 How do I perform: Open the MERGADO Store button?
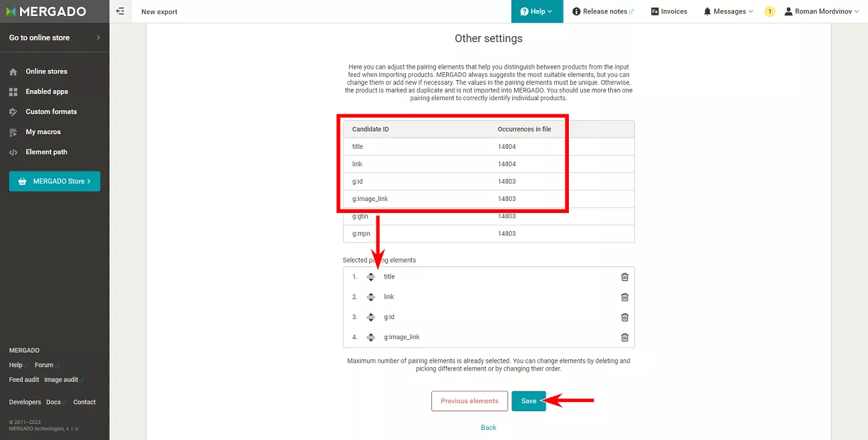(55, 181)
